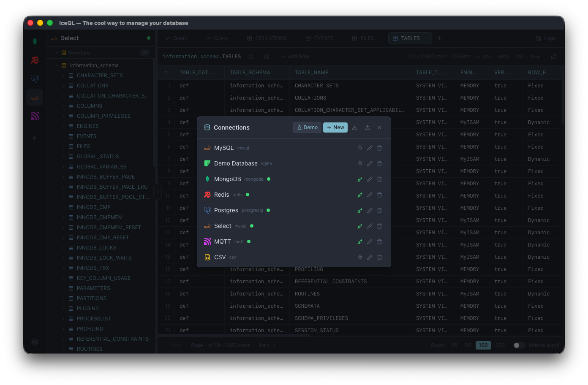Expand the COLUMNS table node
This screenshot has width=588, height=385.
tap(64, 106)
